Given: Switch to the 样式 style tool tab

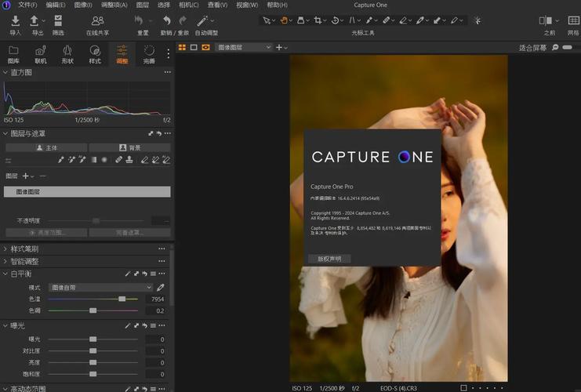Looking at the screenshot, I should (95, 54).
